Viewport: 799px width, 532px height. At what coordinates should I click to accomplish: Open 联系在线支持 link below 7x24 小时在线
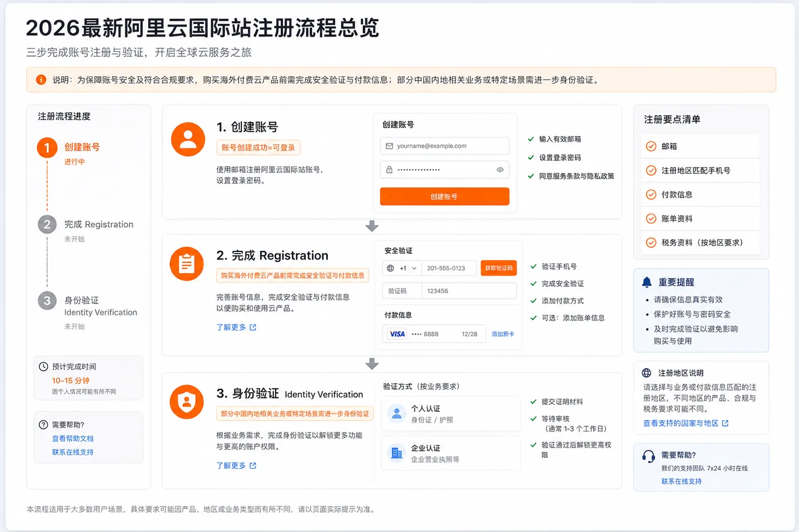(x=681, y=481)
